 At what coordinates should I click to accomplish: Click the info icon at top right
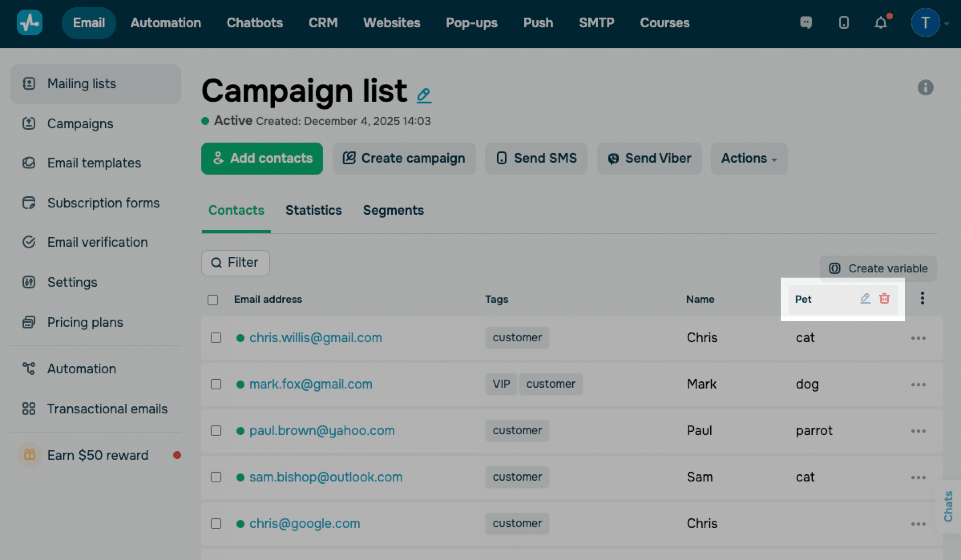925,87
